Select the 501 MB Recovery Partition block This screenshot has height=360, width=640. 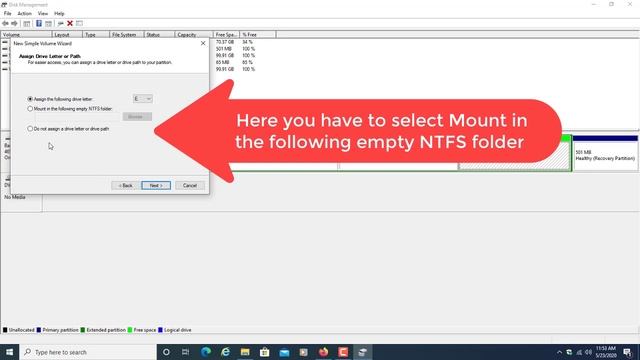tap(605, 154)
